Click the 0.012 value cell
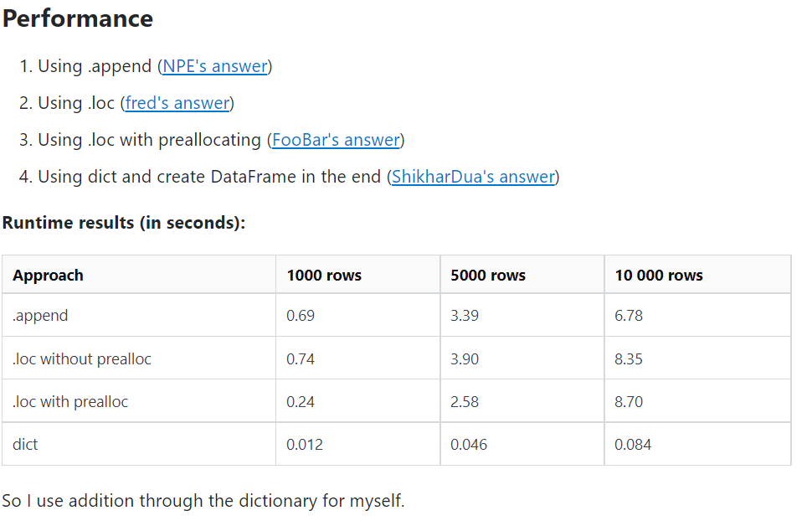Viewport: 812px width, 526px height. tap(357, 444)
